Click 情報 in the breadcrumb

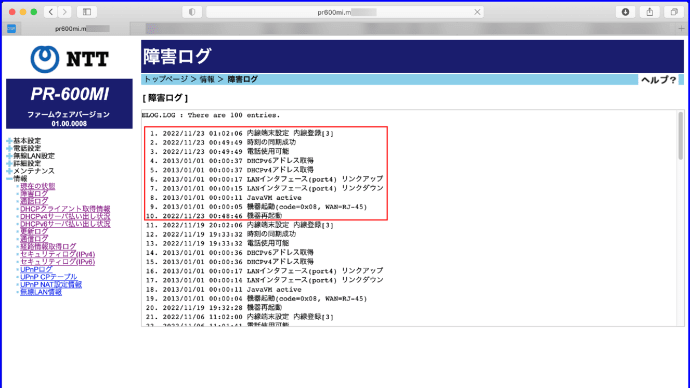point(207,79)
